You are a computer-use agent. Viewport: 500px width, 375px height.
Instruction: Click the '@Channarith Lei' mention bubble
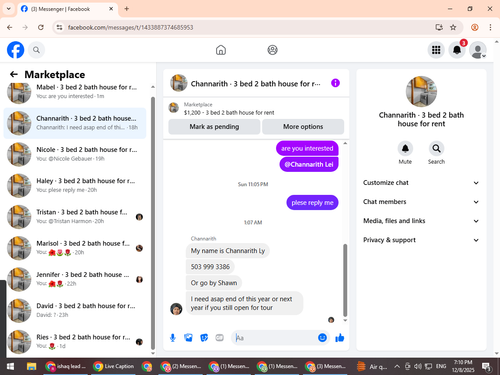(x=309, y=164)
